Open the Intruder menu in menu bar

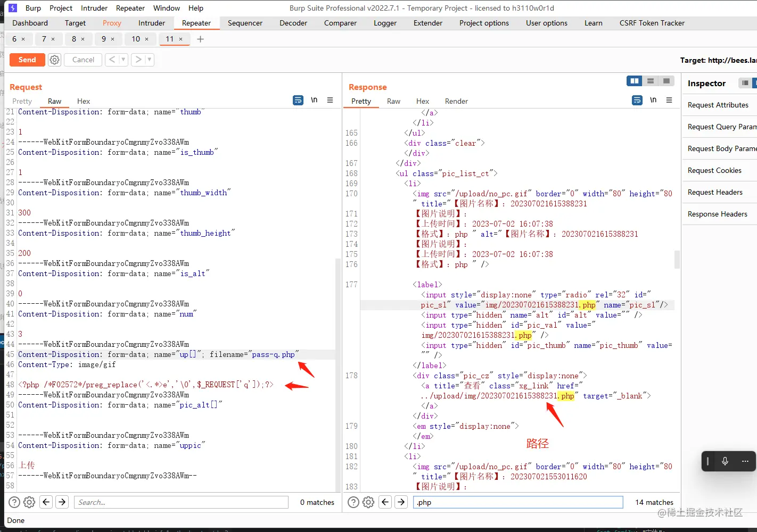(x=94, y=8)
